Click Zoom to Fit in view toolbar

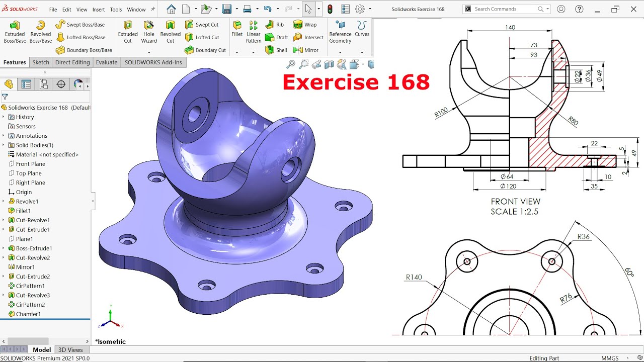[x=290, y=64]
